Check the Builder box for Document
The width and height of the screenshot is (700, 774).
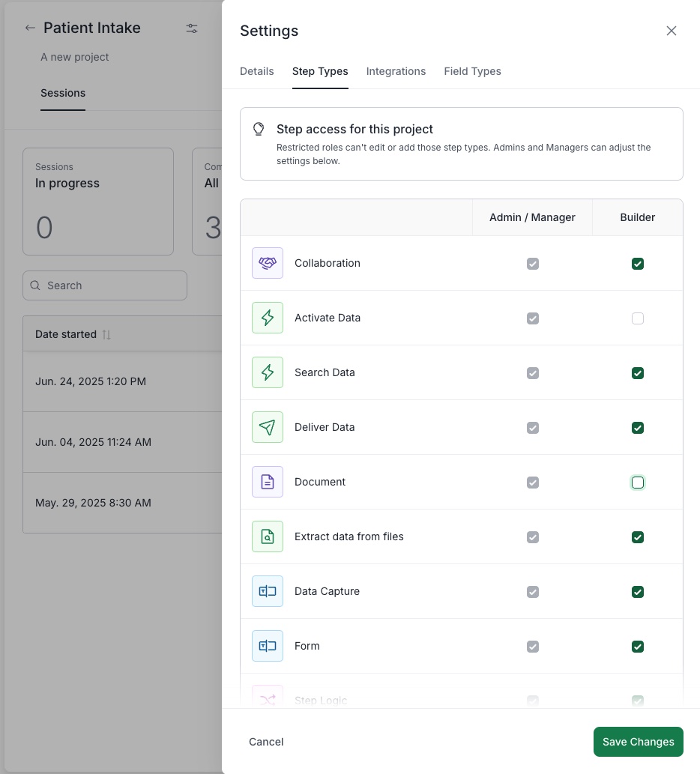638,483
